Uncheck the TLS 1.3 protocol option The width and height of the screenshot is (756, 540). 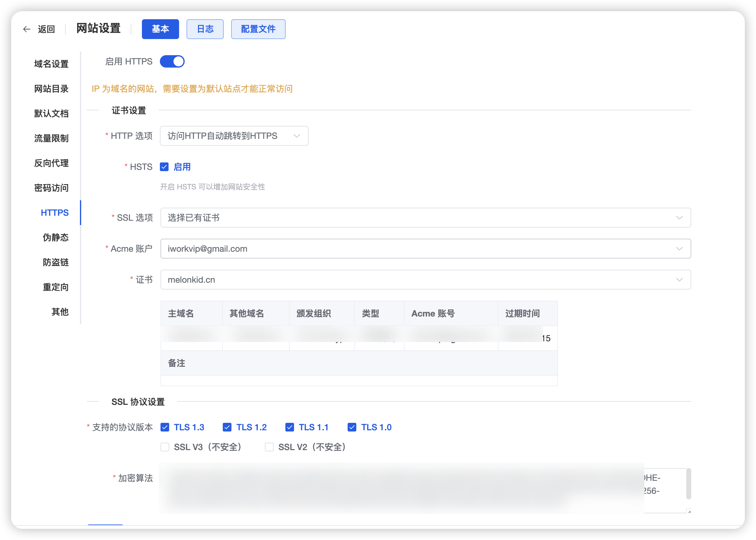(x=165, y=427)
